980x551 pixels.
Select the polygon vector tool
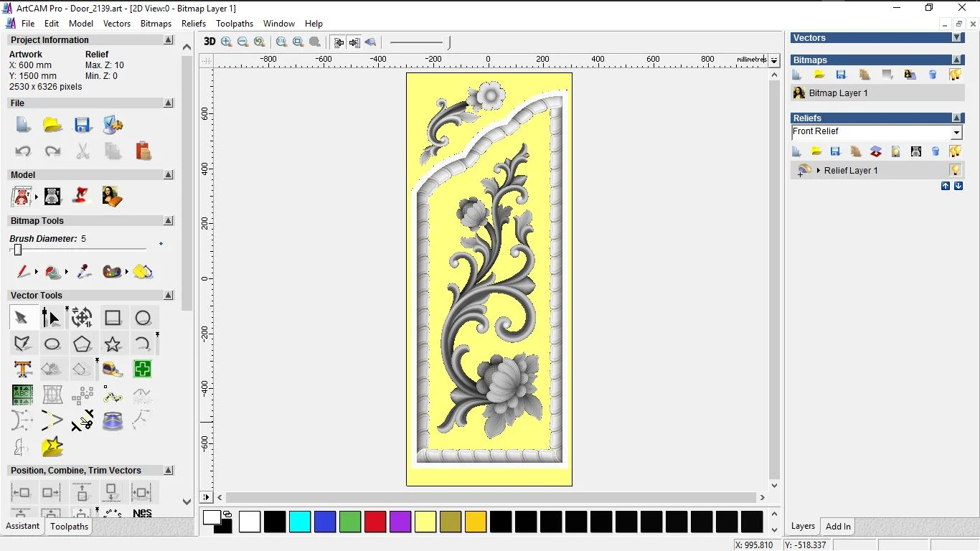pyautogui.click(x=83, y=344)
